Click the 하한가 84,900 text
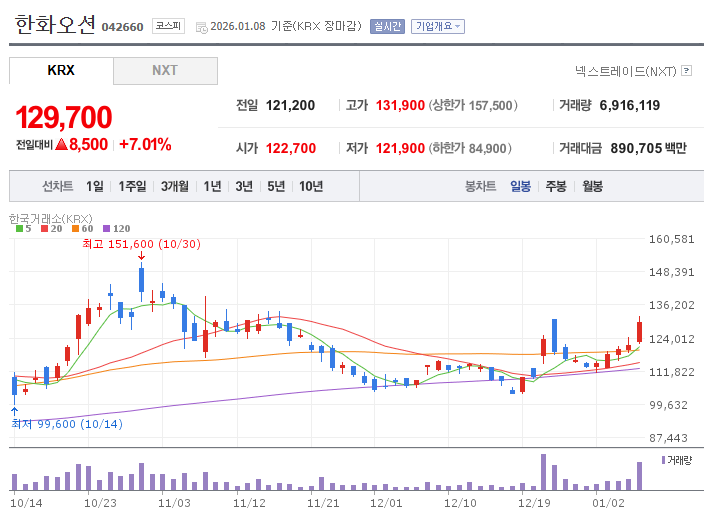Image resolution: width=704 pixels, height=515 pixels. pos(470,148)
